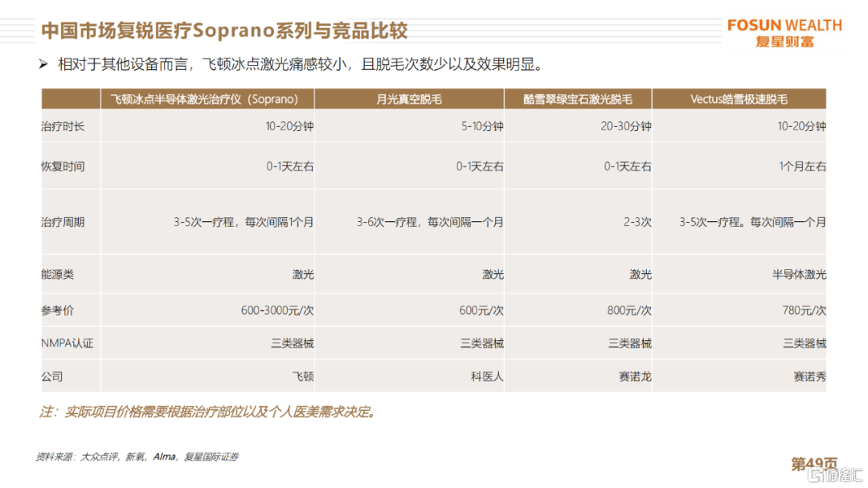
Task: Click row label 恢复时间
Action: [63, 166]
